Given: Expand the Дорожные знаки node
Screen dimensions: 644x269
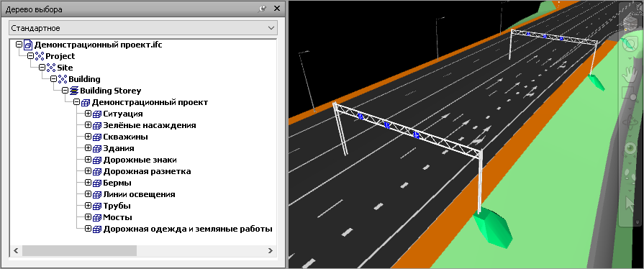Looking at the screenshot, I should [x=88, y=160].
